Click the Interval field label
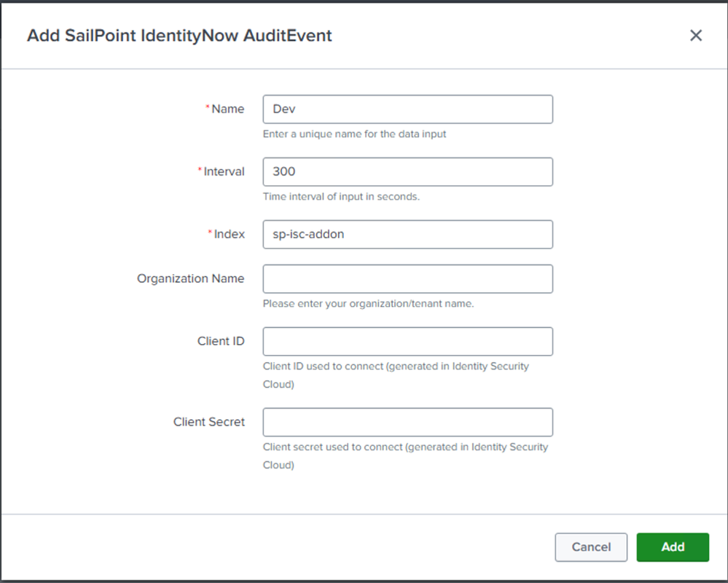The height and width of the screenshot is (583, 728). click(224, 172)
